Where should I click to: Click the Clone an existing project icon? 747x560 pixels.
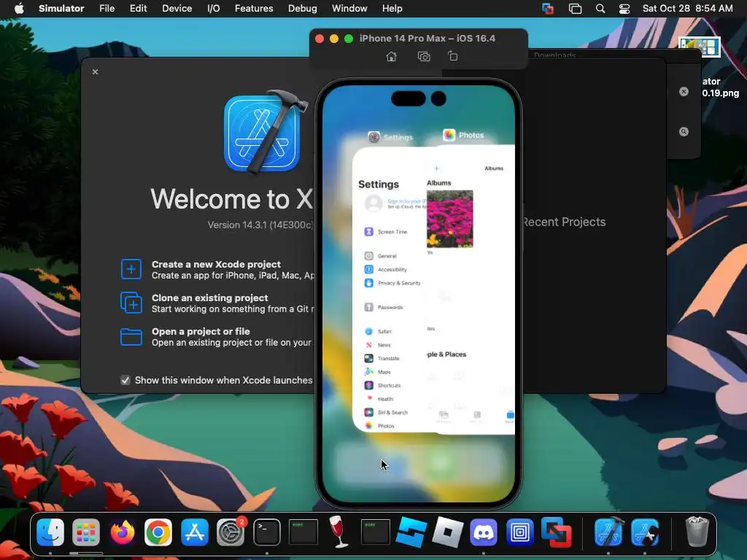[x=131, y=303]
